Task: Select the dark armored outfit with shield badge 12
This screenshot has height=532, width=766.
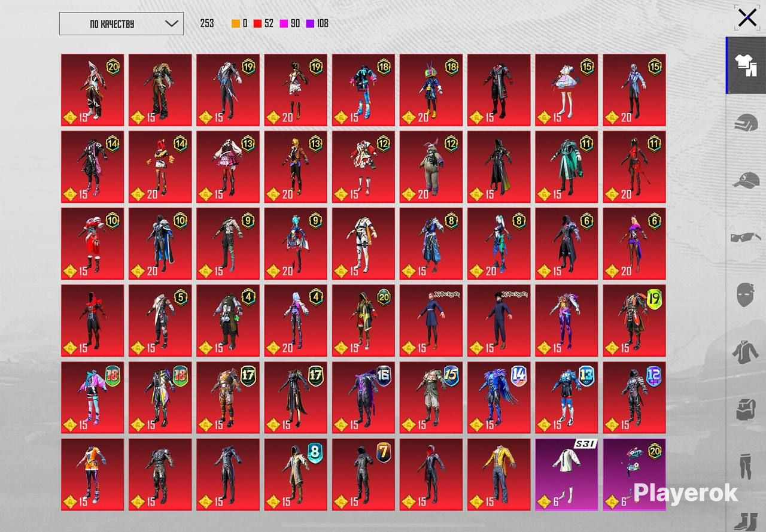Action: (x=634, y=397)
